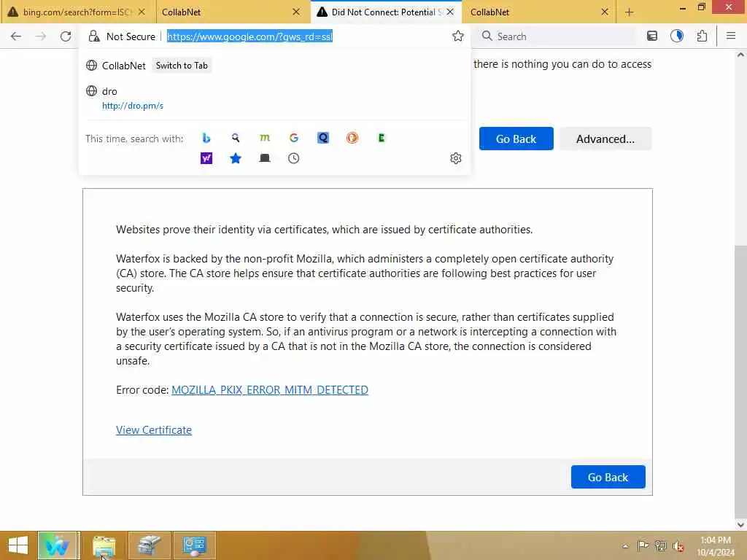Click the magnifier in the Search box
Viewport: 747px width, 560px height.
point(487,36)
